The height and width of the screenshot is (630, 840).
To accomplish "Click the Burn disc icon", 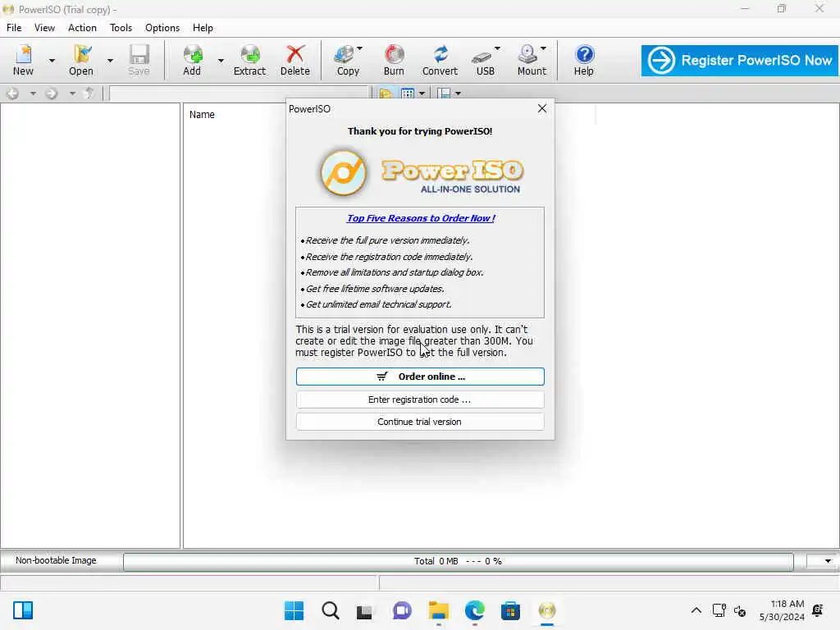I will 394,60.
